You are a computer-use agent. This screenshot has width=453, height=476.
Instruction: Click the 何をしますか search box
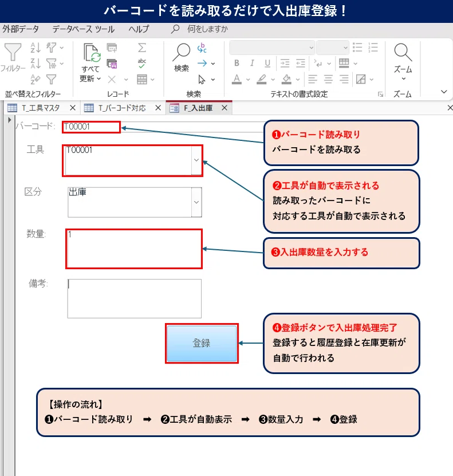(x=207, y=29)
